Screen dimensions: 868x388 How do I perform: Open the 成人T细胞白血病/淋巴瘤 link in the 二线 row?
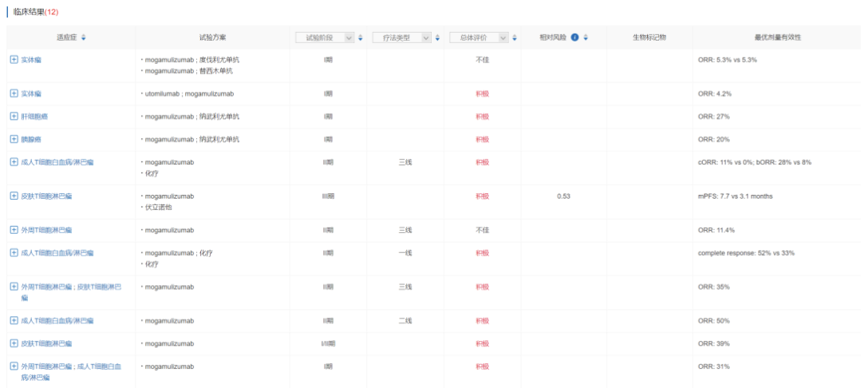coord(57,320)
